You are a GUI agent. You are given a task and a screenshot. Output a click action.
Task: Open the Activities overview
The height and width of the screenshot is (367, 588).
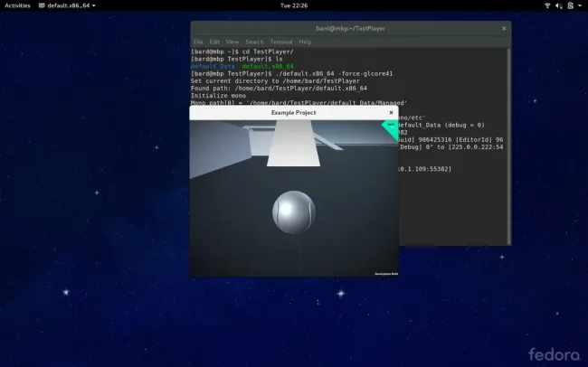point(17,5)
